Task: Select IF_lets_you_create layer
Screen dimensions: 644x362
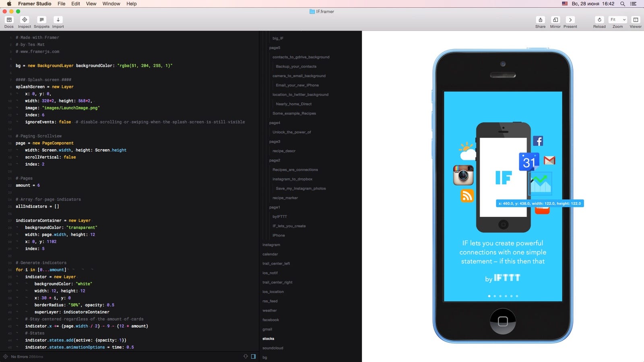Action: pyautogui.click(x=289, y=226)
